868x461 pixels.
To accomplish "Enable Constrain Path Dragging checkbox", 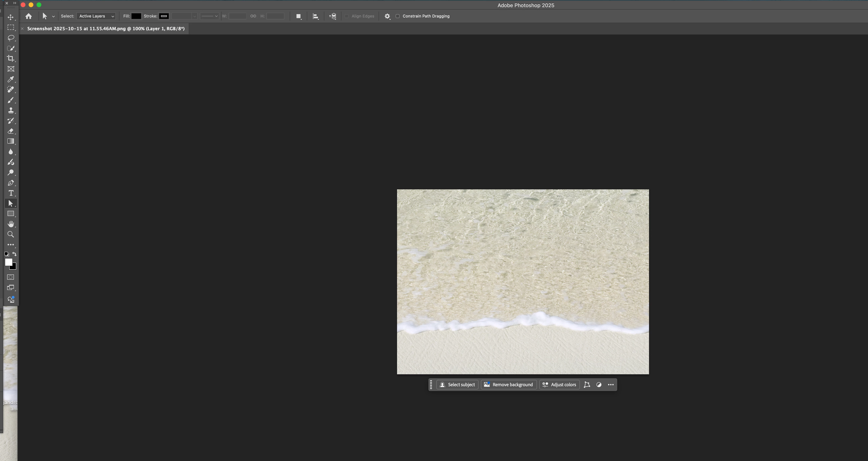I will pyautogui.click(x=398, y=16).
